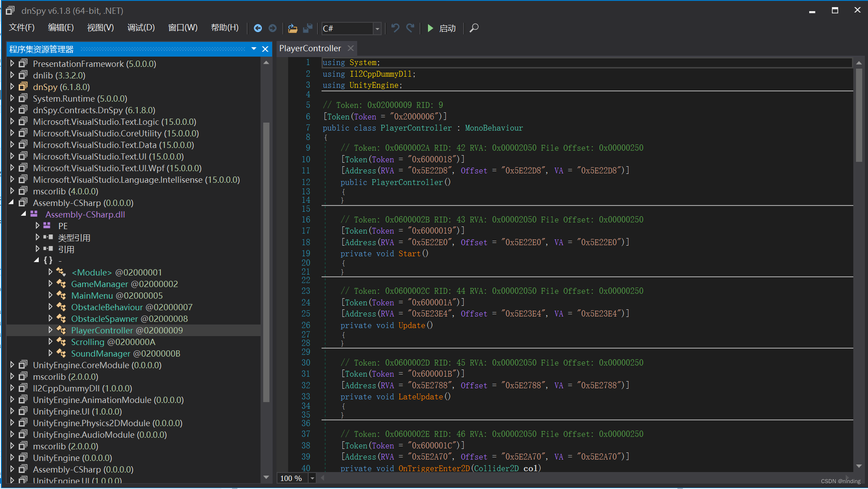Click the navigate forward arrow icon

coord(273,28)
